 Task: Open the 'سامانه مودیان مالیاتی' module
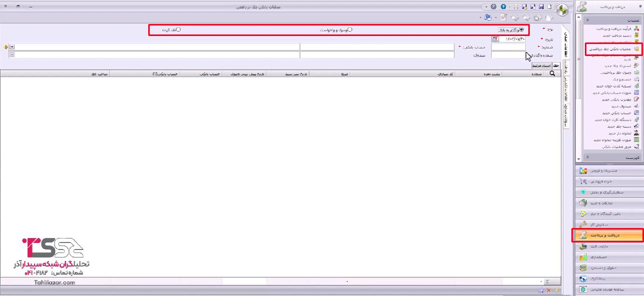(609, 289)
